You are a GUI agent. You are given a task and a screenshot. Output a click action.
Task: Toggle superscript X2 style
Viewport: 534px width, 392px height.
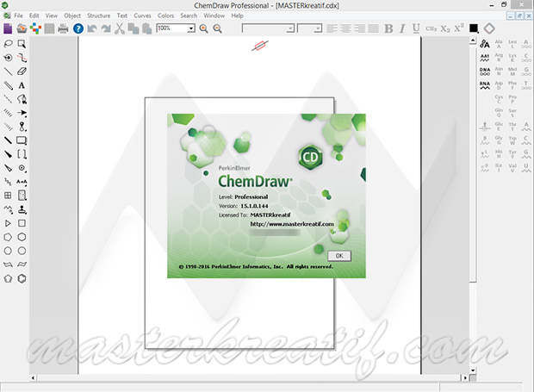click(x=459, y=28)
